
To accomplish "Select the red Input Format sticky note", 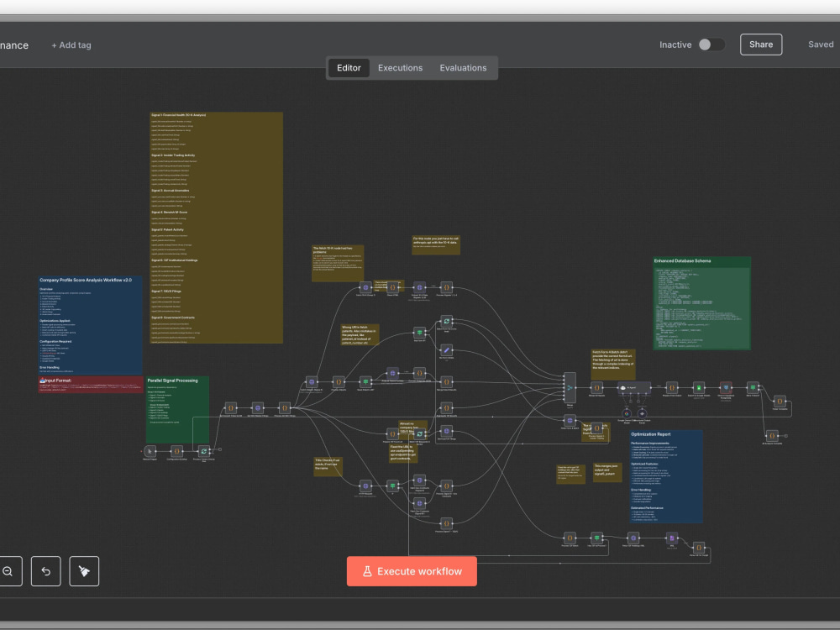I will (91, 384).
